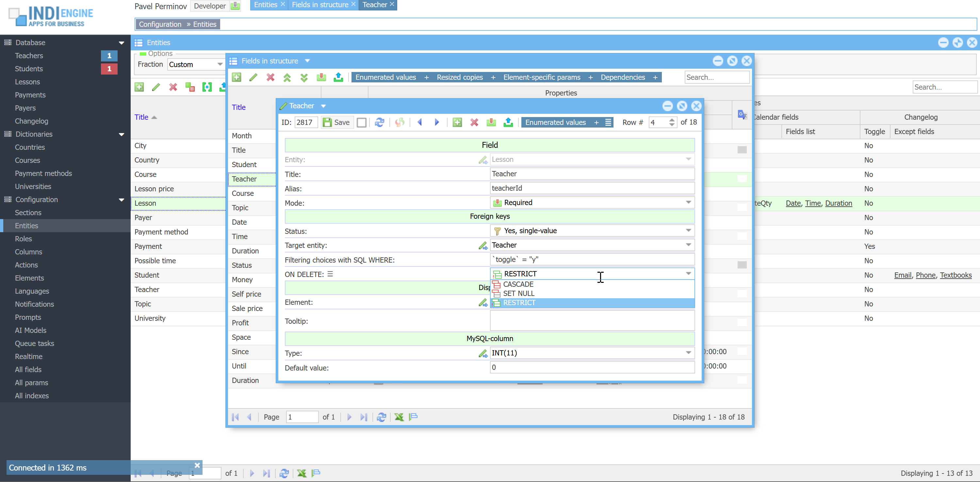980x482 pixels.
Task: Increase Row number with spinner up arrow
Action: point(672,120)
